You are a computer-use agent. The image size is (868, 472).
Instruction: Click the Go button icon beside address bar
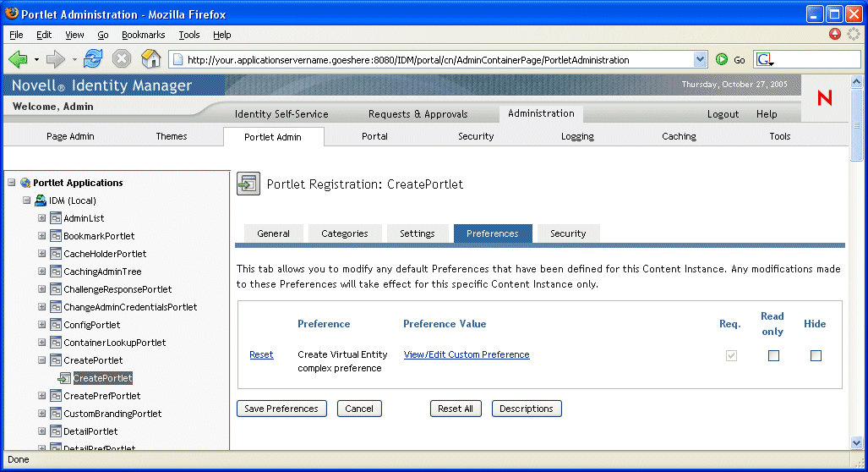click(722, 60)
